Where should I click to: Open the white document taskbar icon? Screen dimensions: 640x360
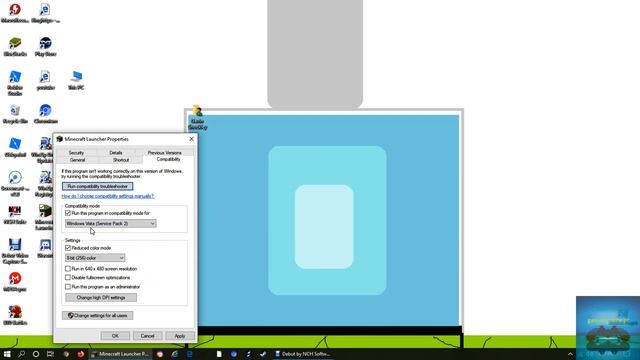219,354
